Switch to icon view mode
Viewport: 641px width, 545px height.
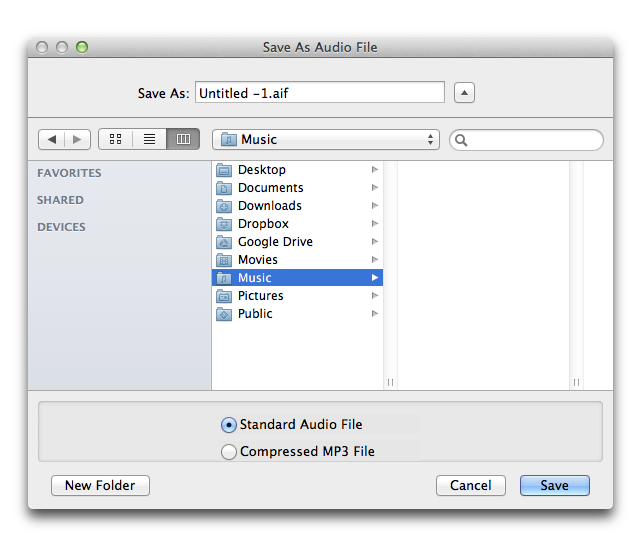coord(115,139)
